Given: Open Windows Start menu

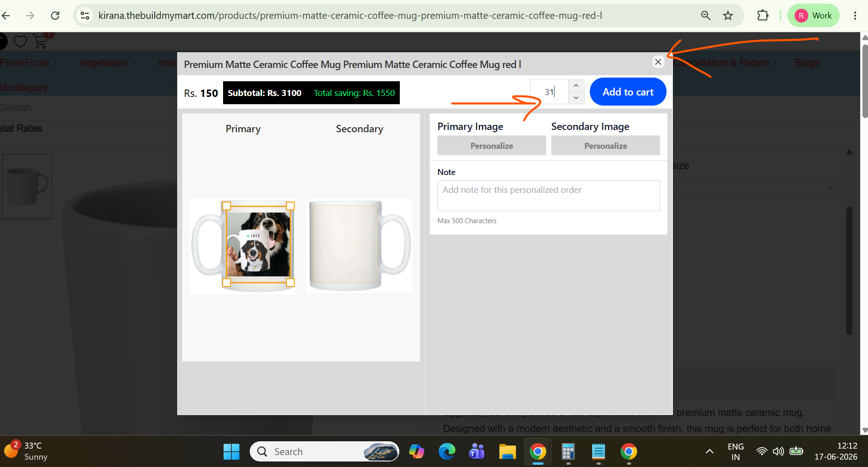Looking at the screenshot, I should coord(231,452).
